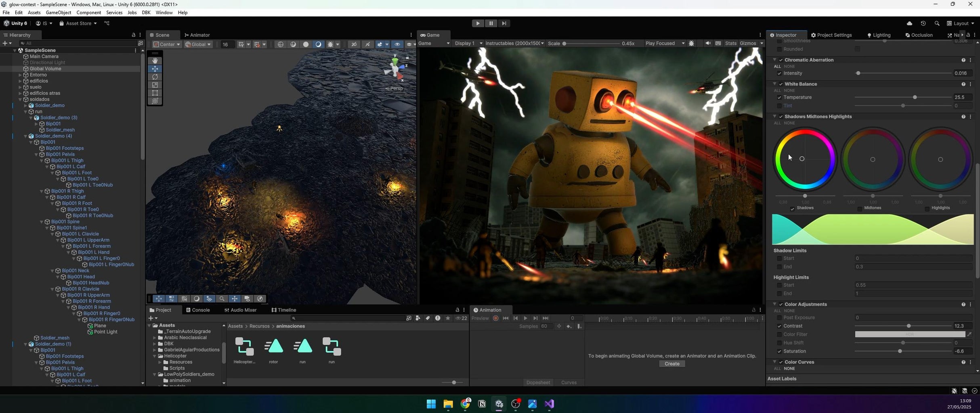980x413 pixels.
Task: Open the Window menu
Action: coord(164,13)
